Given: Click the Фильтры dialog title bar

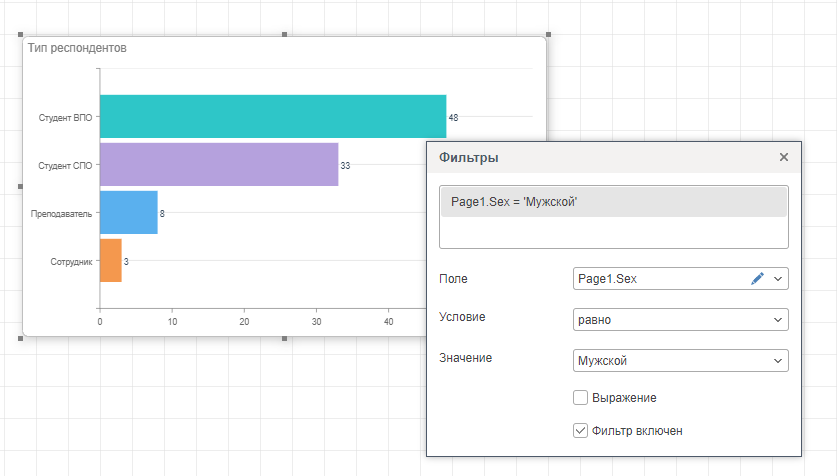Looking at the screenshot, I should (600, 158).
